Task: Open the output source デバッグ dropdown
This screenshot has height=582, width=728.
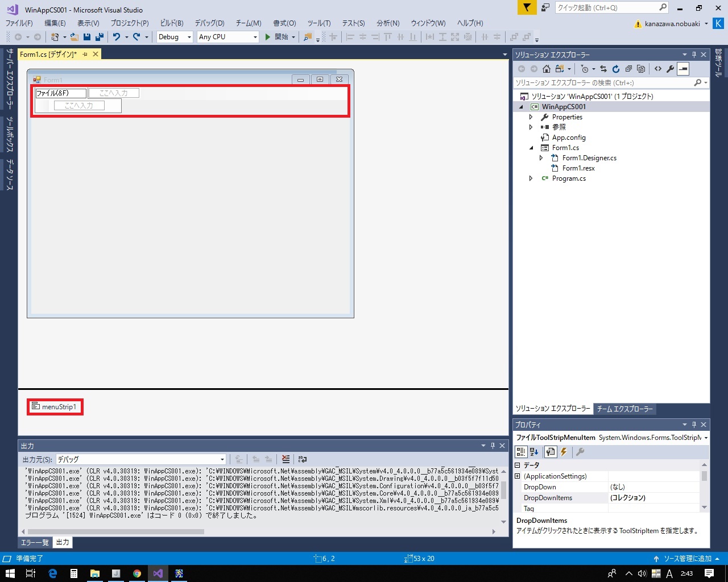Action: click(x=141, y=459)
